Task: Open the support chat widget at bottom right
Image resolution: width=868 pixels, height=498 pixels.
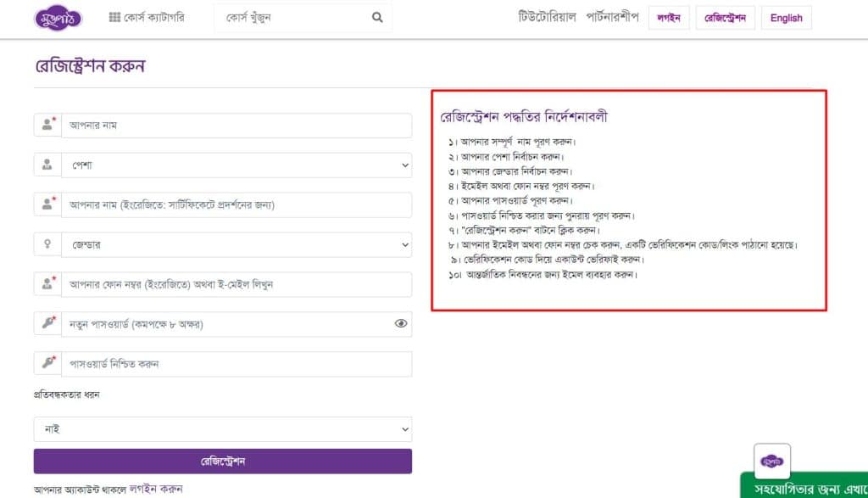Action: pos(771,460)
